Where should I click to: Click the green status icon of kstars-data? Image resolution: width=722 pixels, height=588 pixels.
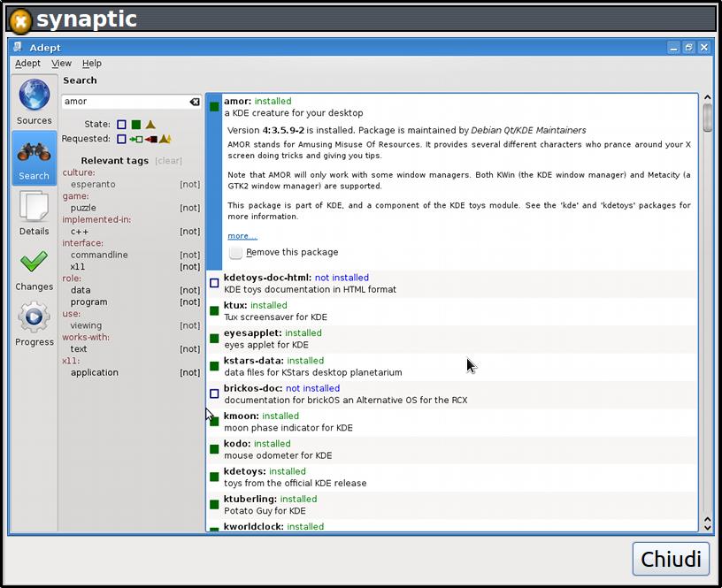click(x=214, y=366)
